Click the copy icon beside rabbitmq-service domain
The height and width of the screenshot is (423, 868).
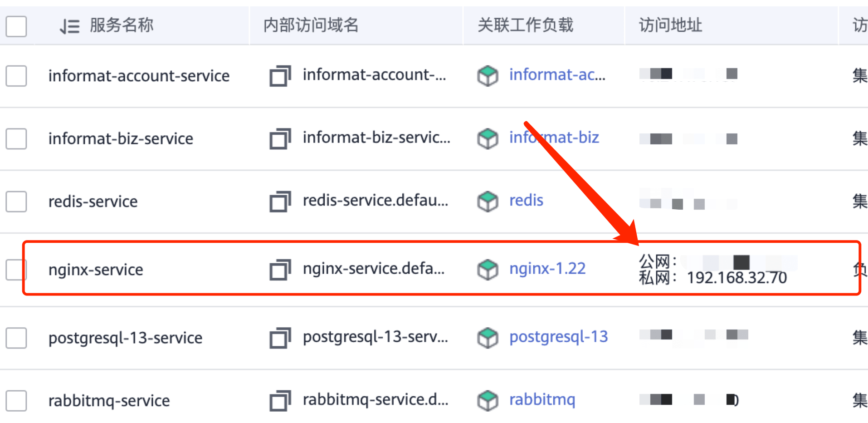coord(279,400)
